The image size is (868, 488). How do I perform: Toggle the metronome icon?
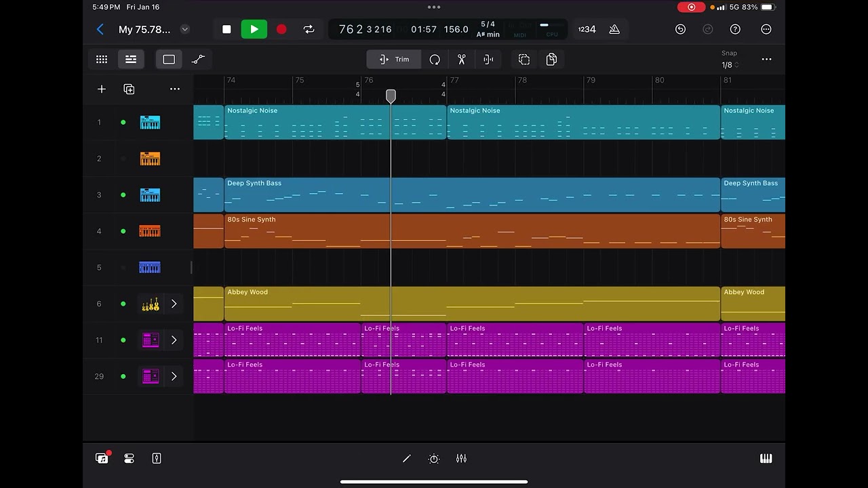tap(614, 29)
